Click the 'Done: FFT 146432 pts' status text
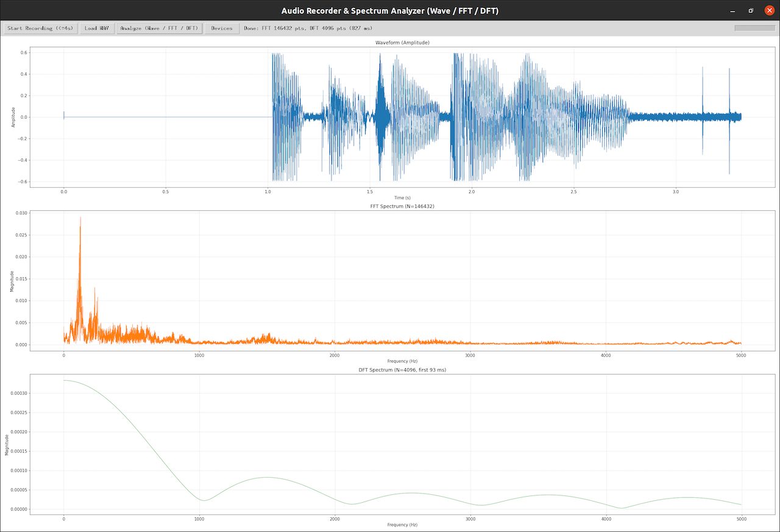Image resolution: width=780 pixels, height=532 pixels. click(x=308, y=28)
